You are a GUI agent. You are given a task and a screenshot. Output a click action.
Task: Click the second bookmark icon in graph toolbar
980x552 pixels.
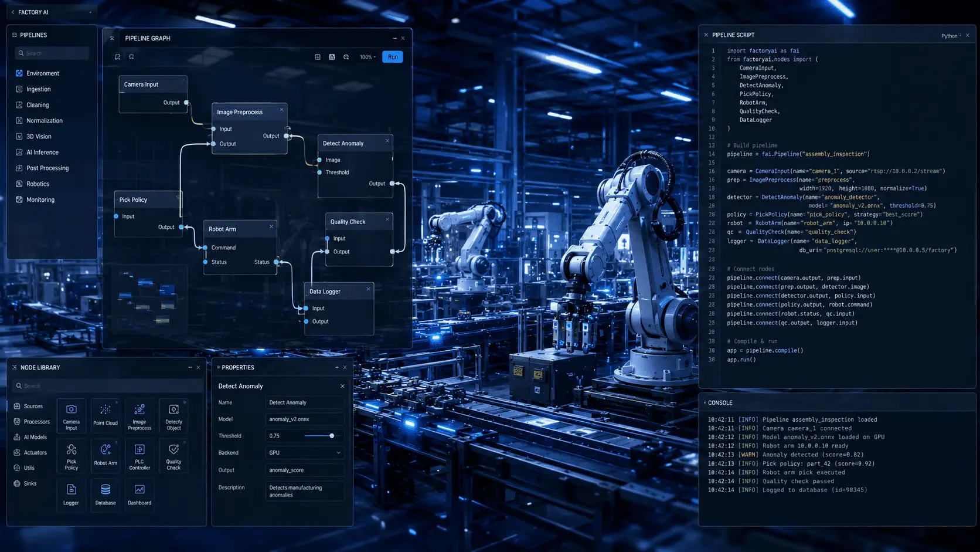pyautogui.click(x=131, y=57)
